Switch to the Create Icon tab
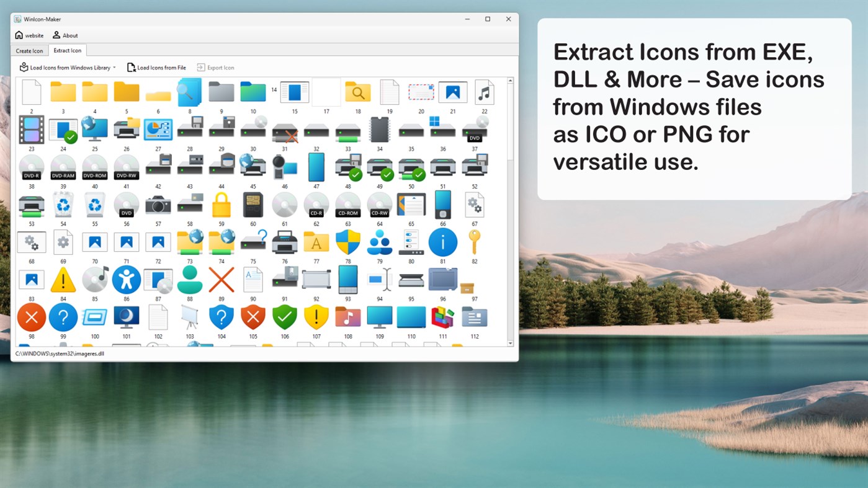The width and height of the screenshot is (868, 488). click(29, 50)
